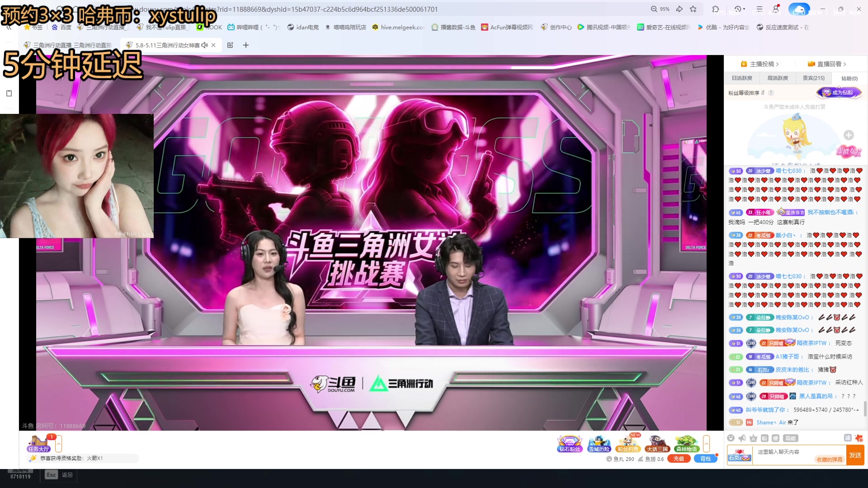Mute the 5.8-5.11三角洲行动女神赛 tab audio

tap(204, 45)
